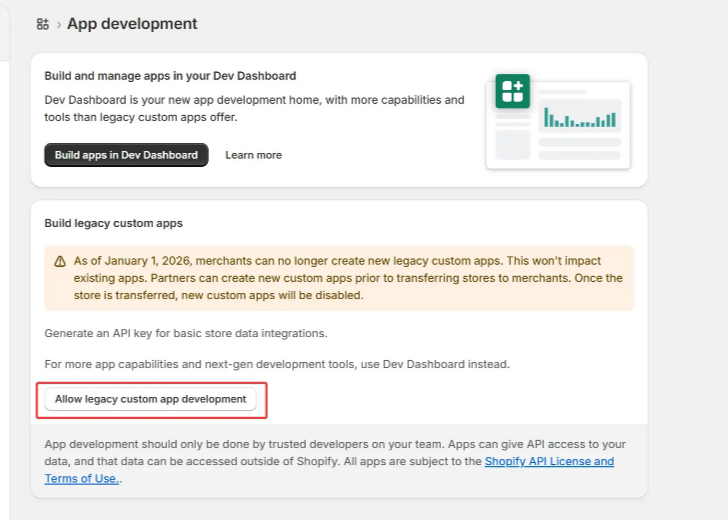Click the apps grid icon in breadcrumb
The width and height of the screenshot is (728, 520).
pyautogui.click(x=42, y=24)
